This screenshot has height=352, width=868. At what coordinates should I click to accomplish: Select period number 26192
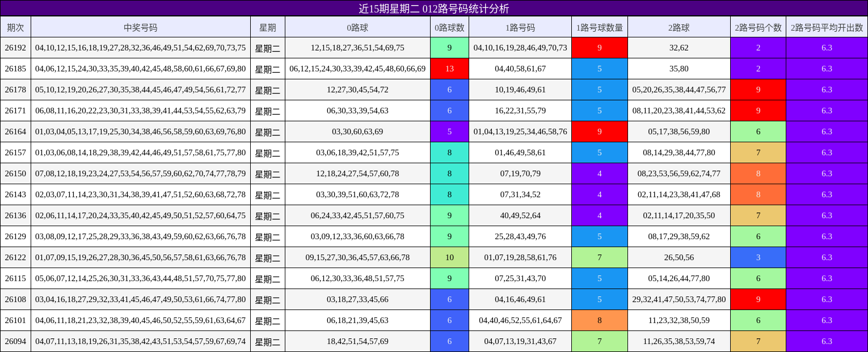click(15, 48)
